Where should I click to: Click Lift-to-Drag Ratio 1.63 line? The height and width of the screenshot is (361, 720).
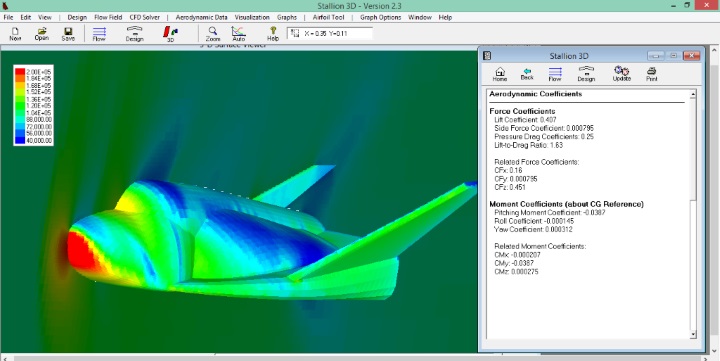529,145
